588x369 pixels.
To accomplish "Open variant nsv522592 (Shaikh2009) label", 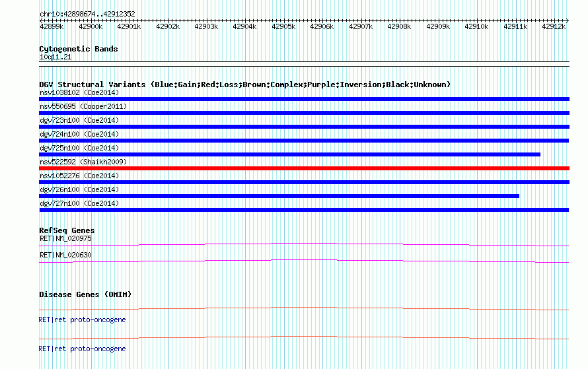I will (83, 162).
